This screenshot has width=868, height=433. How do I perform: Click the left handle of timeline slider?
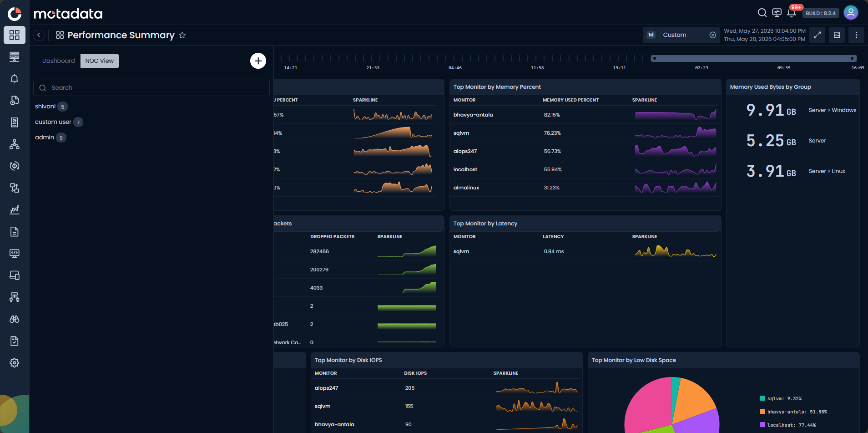(x=654, y=58)
